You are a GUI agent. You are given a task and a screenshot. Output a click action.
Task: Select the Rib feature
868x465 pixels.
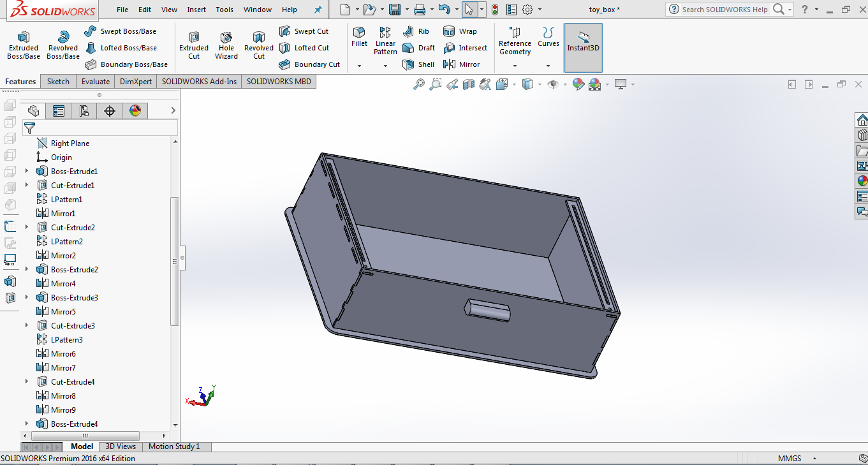[416, 31]
